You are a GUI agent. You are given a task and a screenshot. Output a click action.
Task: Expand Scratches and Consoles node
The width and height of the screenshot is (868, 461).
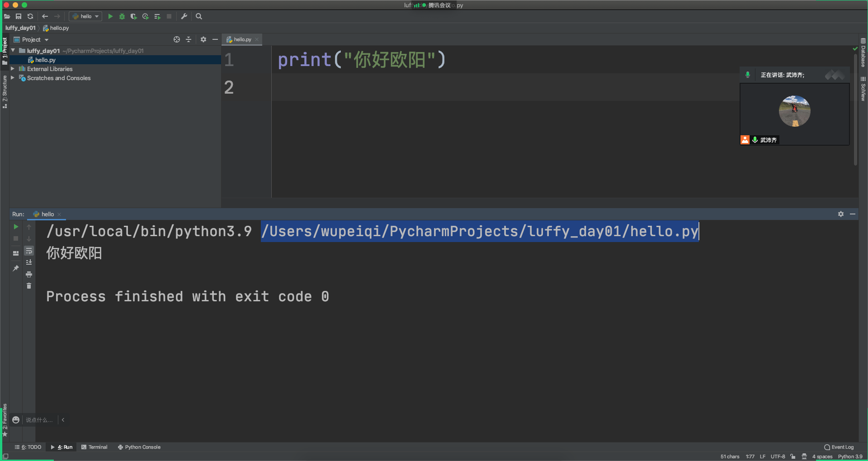pos(13,78)
